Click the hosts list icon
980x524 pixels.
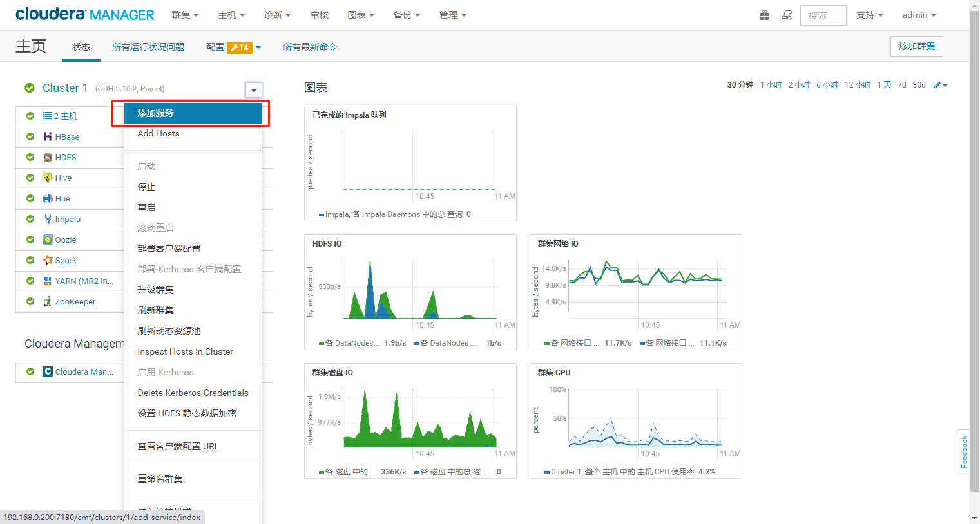click(47, 116)
